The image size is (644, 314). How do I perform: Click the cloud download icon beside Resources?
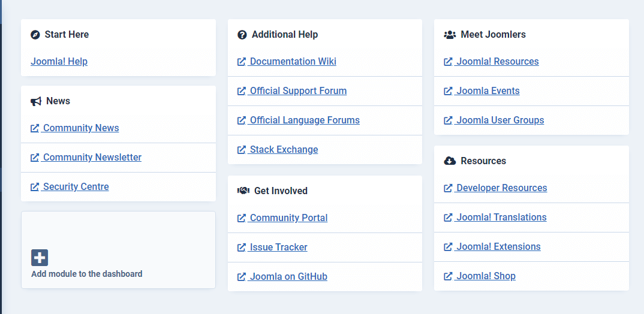[450, 161]
